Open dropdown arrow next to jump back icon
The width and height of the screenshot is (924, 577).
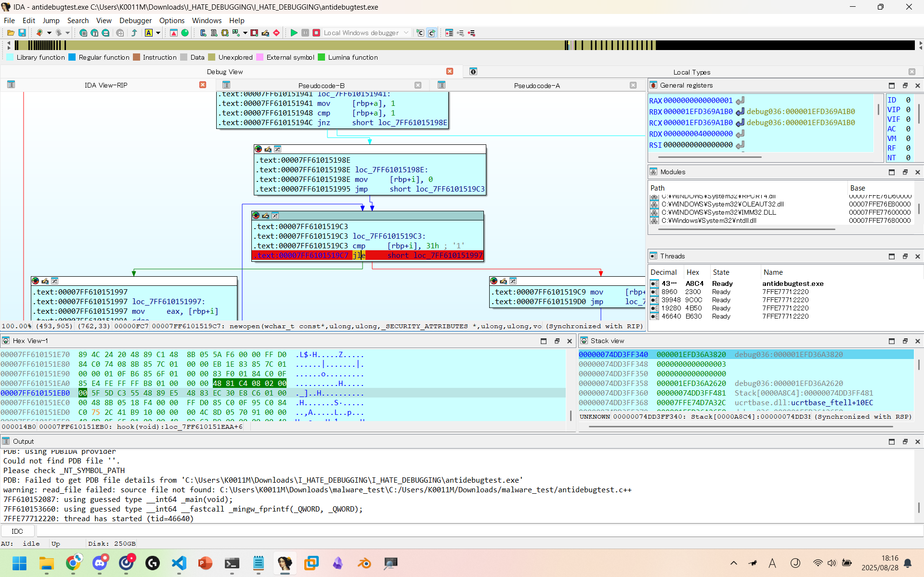pos(49,33)
